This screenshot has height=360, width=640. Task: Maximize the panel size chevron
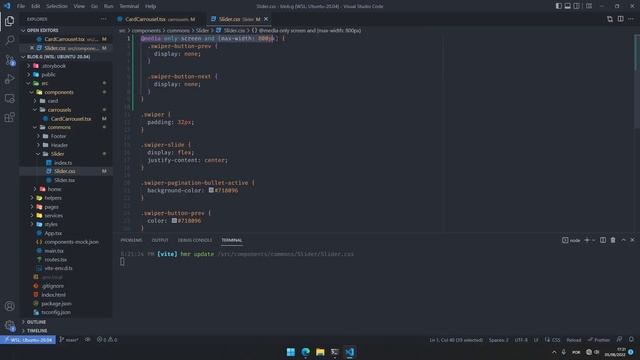(x=623, y=240)
